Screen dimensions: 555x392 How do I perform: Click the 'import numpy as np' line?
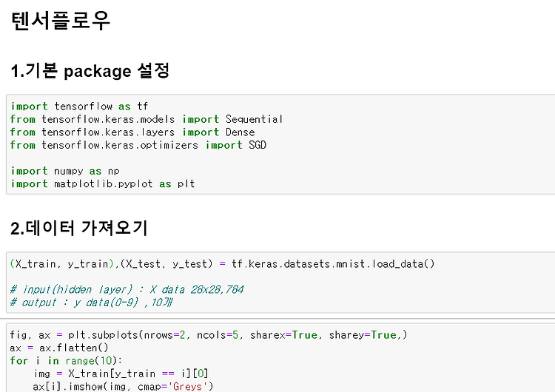tap(65, 171)
